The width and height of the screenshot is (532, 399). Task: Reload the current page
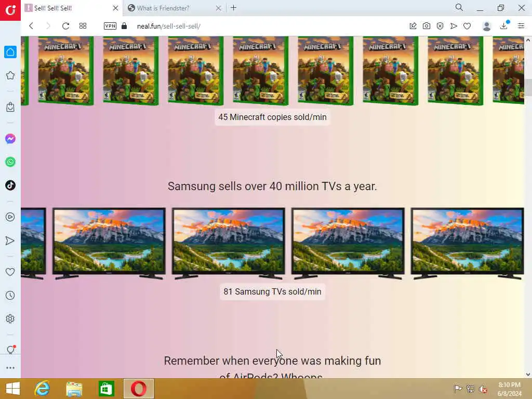(65, 26)
